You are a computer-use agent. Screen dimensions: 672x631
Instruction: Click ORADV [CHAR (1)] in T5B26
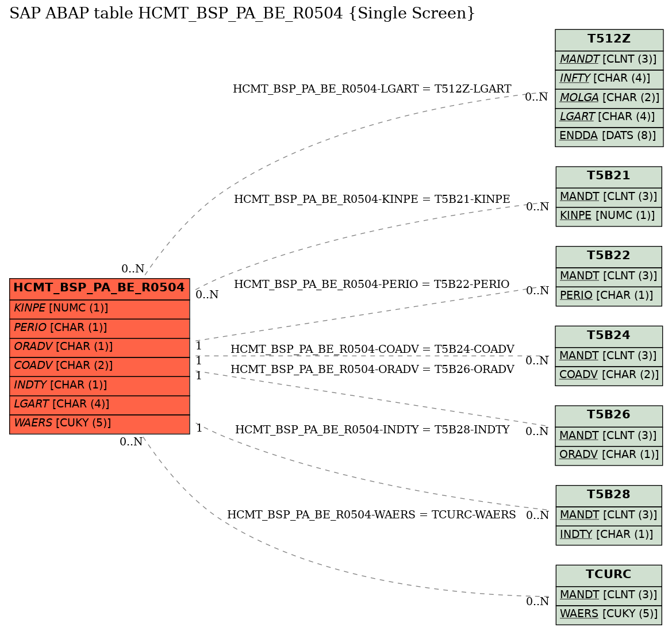point(609,455)
